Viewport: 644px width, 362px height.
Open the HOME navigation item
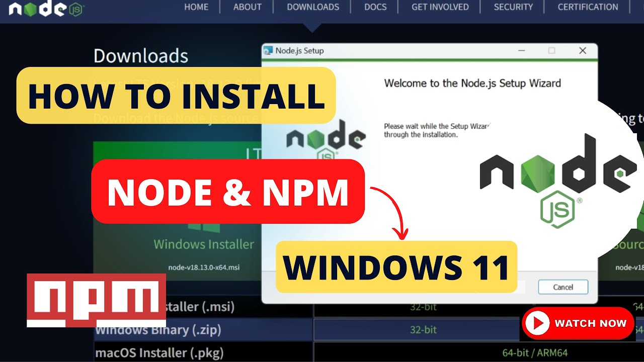[196, 7]
